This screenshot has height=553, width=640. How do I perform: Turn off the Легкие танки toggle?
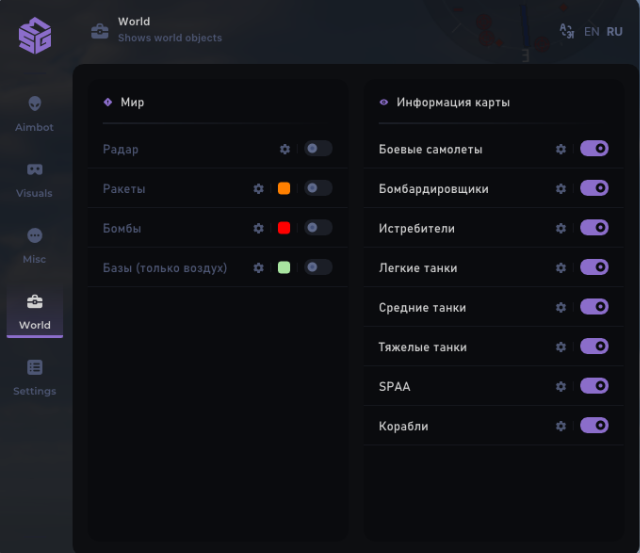click(594, 267)
